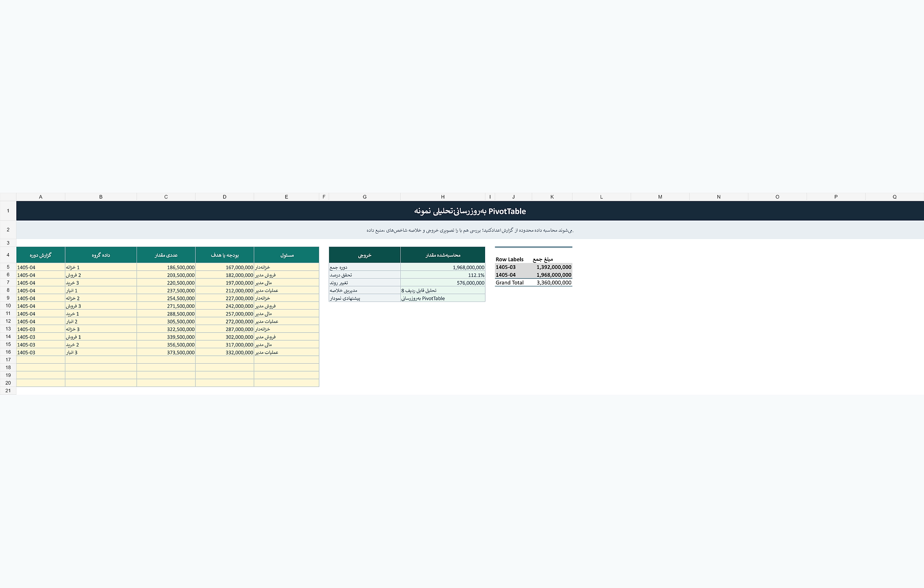
Task: Select column H header
Action: click(x=443, y=197)
